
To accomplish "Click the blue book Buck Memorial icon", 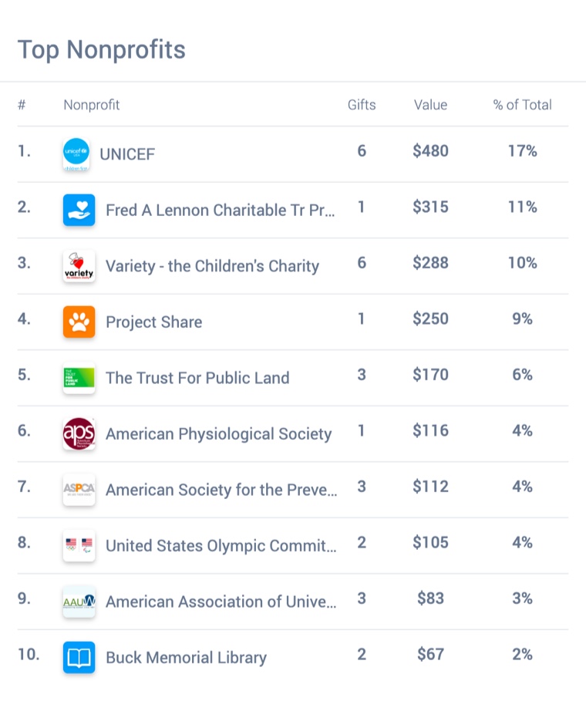I will (x=79, y=657).
